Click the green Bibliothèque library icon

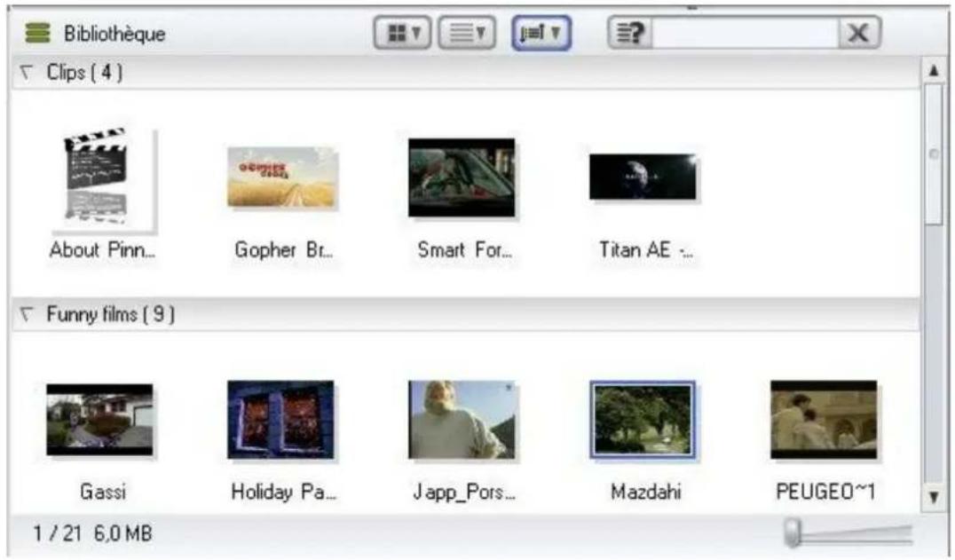point(38,33)
